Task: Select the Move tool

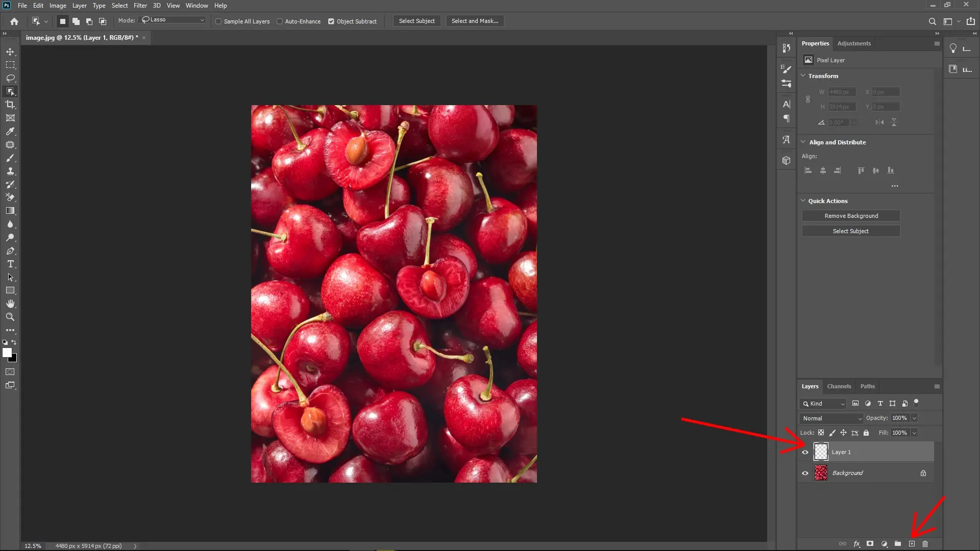Action: (x=10, y=52)
